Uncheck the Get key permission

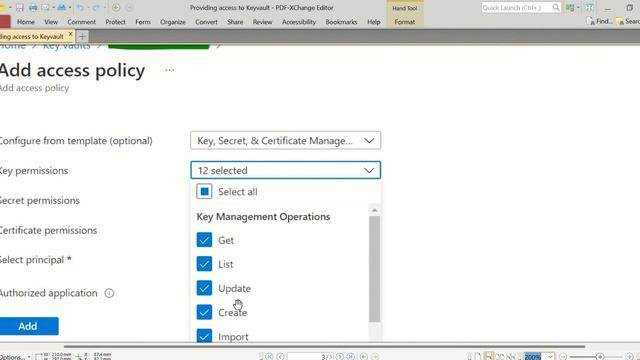coord(204,240)
